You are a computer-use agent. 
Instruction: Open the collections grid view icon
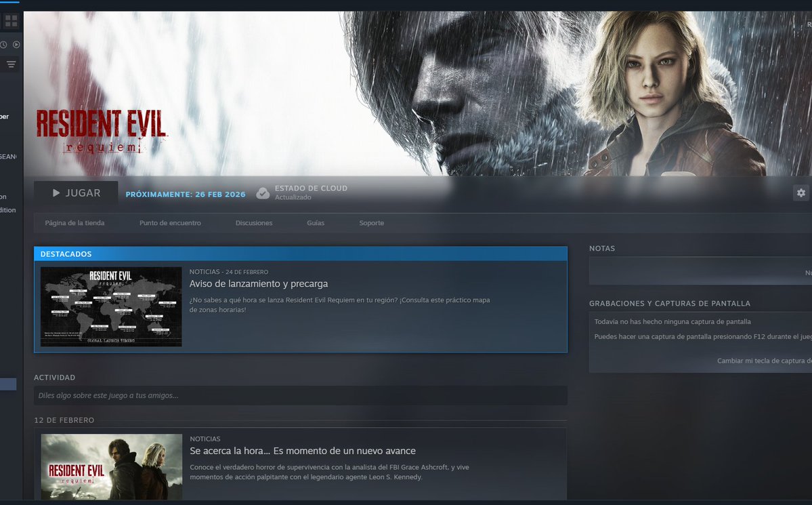click(x=11, y=21)
